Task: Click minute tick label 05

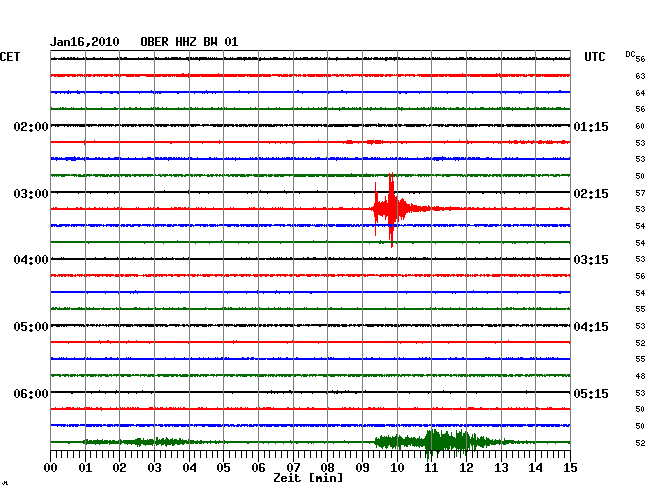Action: point(223,468)
